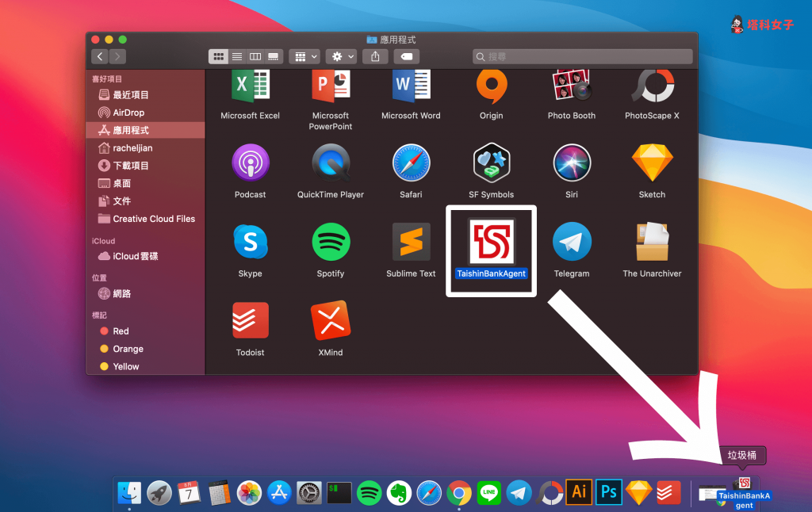Click the Podcast app icon
Screen dimensions: 812x512
250,162
